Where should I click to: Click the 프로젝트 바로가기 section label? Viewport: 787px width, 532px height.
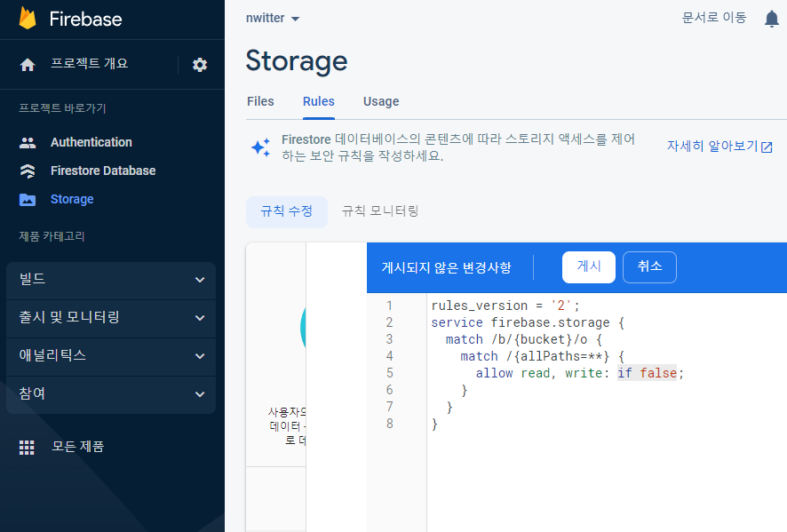[62, 108]
